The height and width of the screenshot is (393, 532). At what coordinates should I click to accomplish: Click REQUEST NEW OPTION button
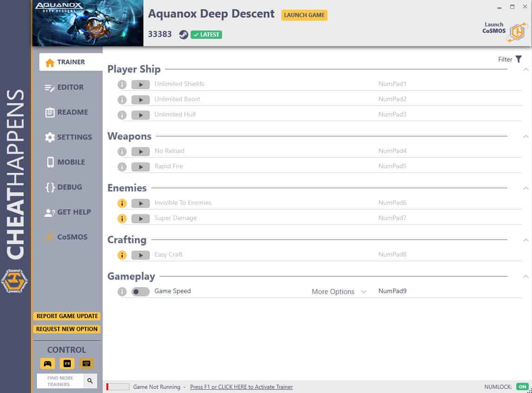coord(67,329)
